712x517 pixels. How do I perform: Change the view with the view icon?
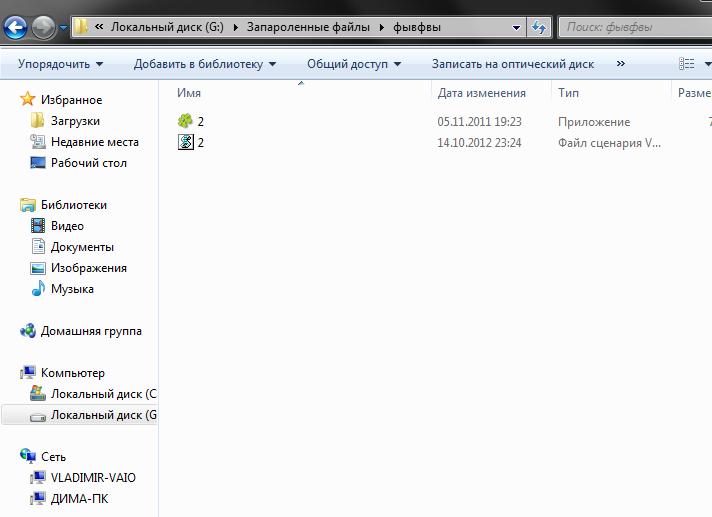(686, 64)
